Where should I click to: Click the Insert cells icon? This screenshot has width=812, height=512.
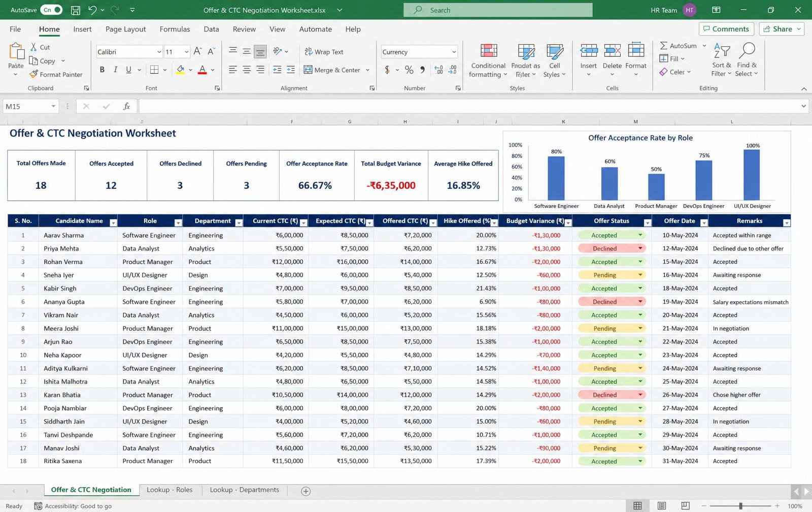(x=588, y=50)
